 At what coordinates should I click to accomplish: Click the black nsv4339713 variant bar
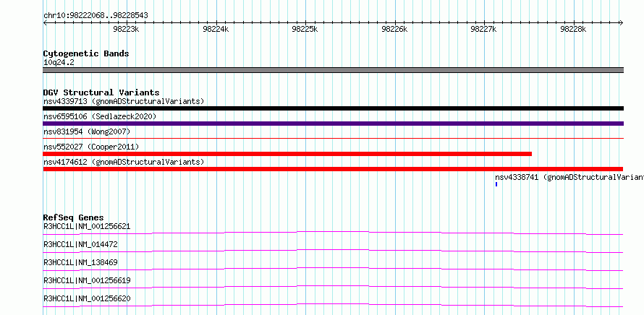point(333,108)
